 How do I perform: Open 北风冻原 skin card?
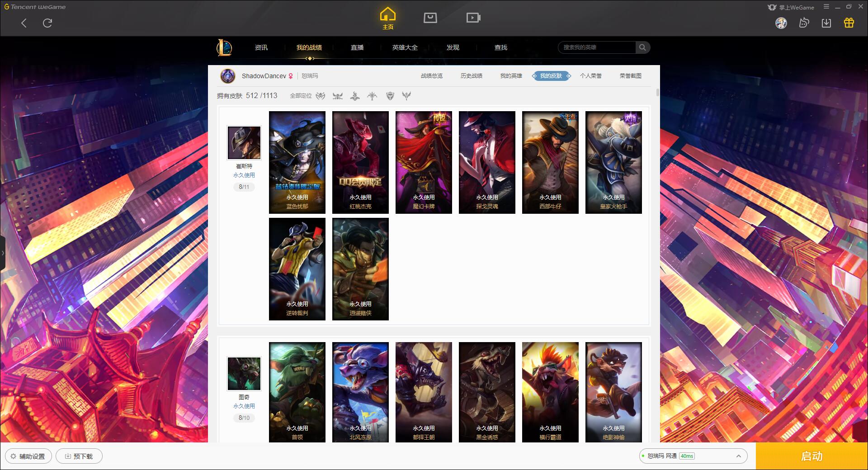tap(360, 392)
